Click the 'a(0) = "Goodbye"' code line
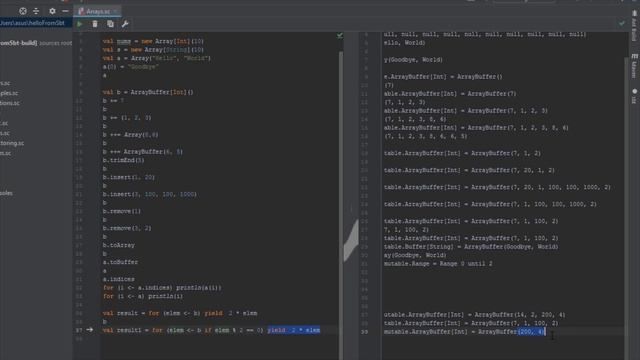640x360 pixels. 131,67
